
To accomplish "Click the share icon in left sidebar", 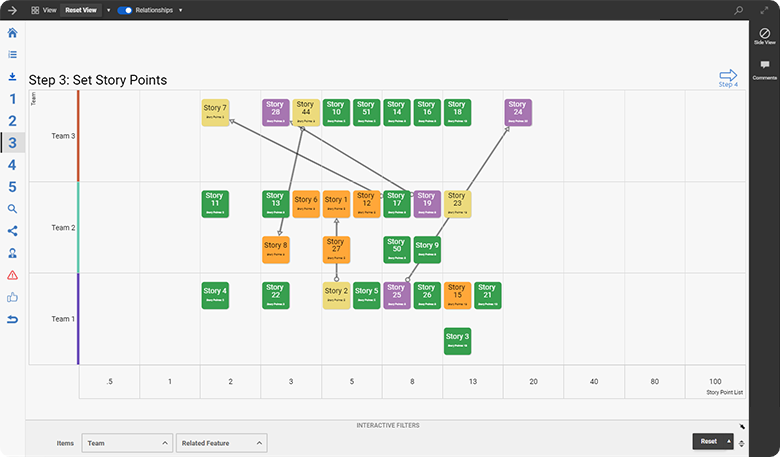I will pos(12,231).
